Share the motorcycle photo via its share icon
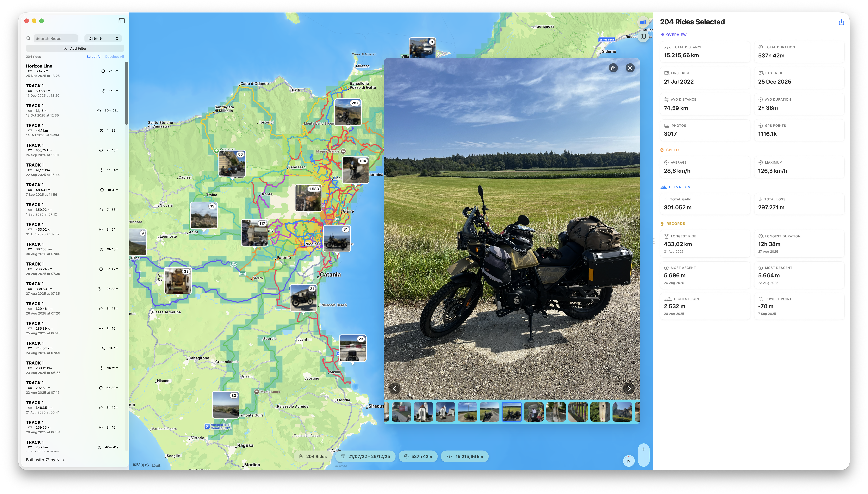The width and height of the screenshot is (868, 494). 613,68
